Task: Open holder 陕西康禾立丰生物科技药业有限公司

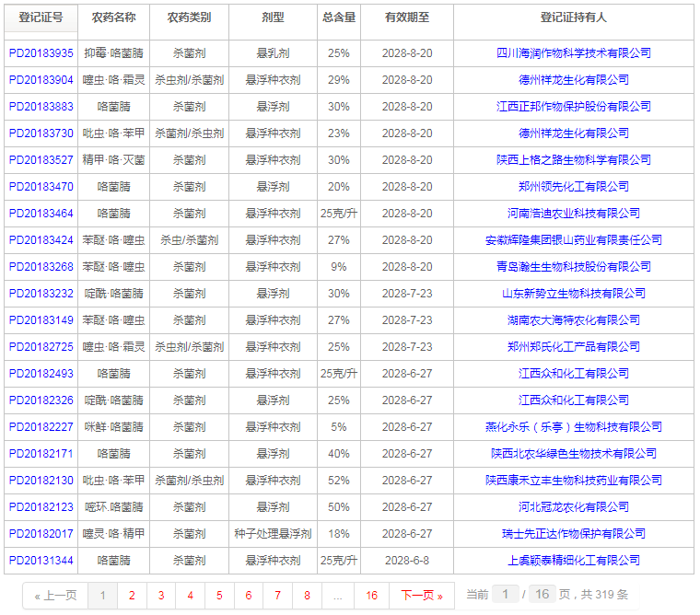Action: pyautogui.click(x=574, y=481)
